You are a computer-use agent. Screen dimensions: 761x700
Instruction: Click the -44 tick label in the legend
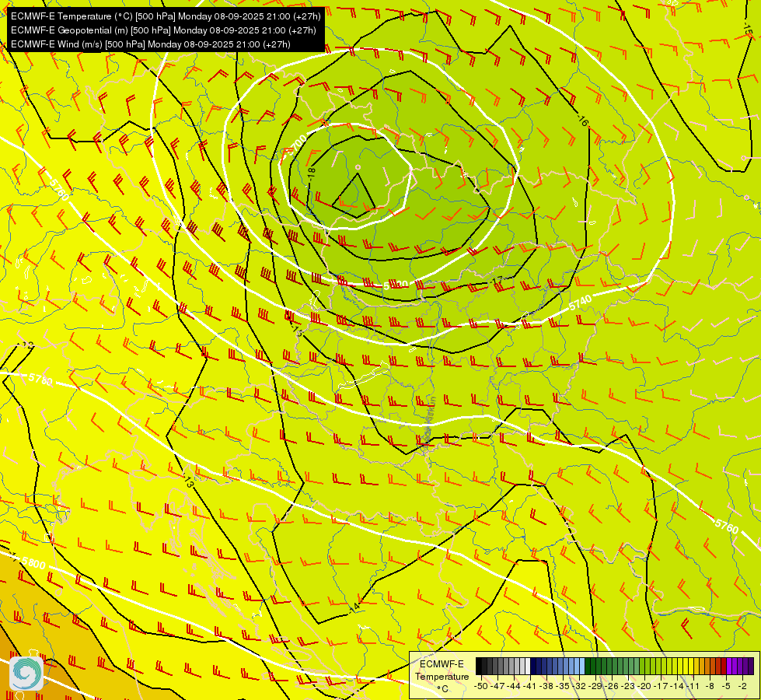[514, 687]
